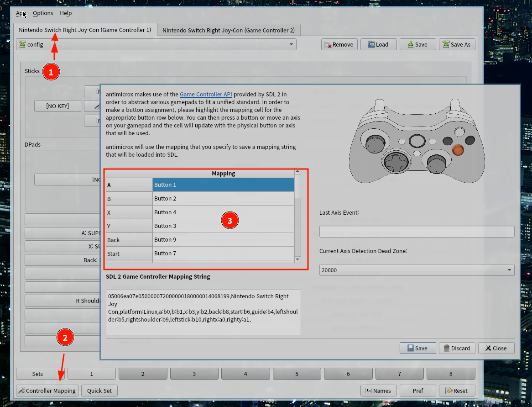Click the config profile icon

point(22,44)
